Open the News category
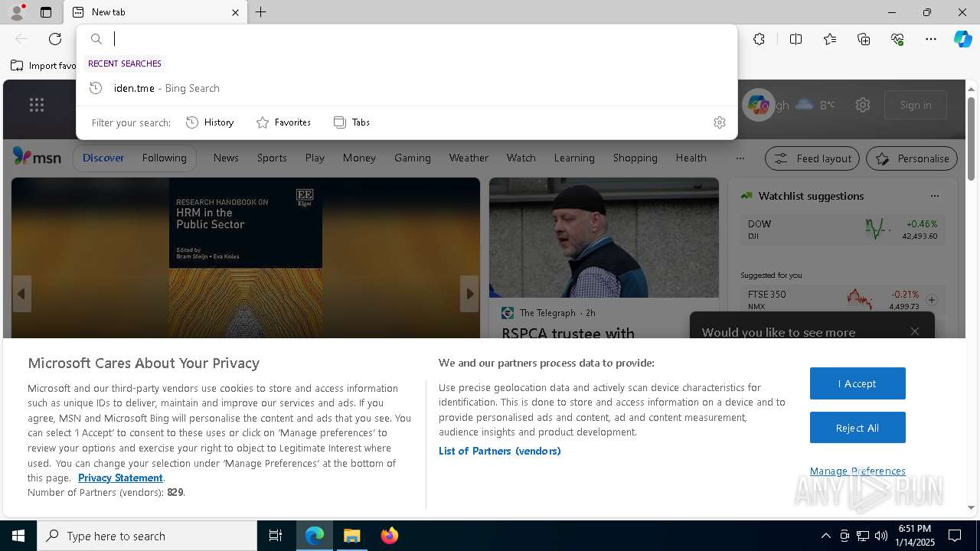980x551 pixels. coord(226,158)
